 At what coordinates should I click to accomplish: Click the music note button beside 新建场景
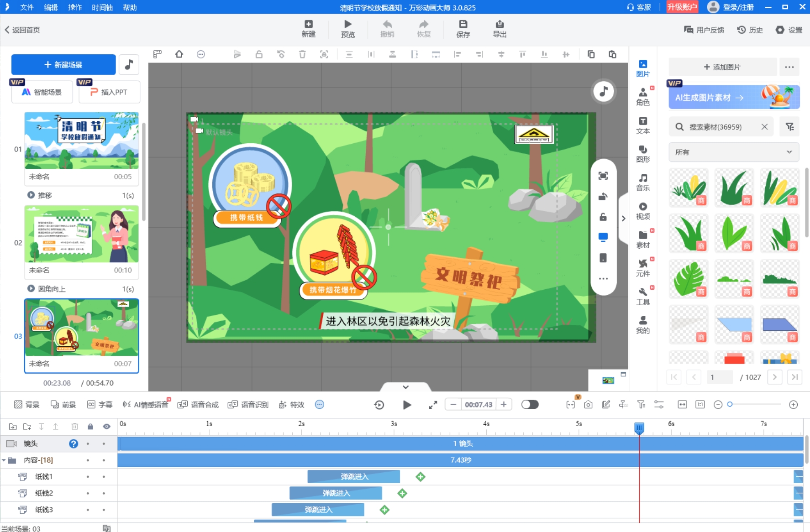click(x=129, y=65)
